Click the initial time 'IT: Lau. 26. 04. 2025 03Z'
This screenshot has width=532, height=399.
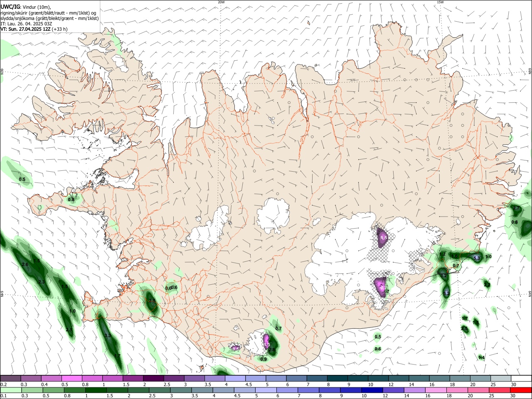(x=27, y=24)
